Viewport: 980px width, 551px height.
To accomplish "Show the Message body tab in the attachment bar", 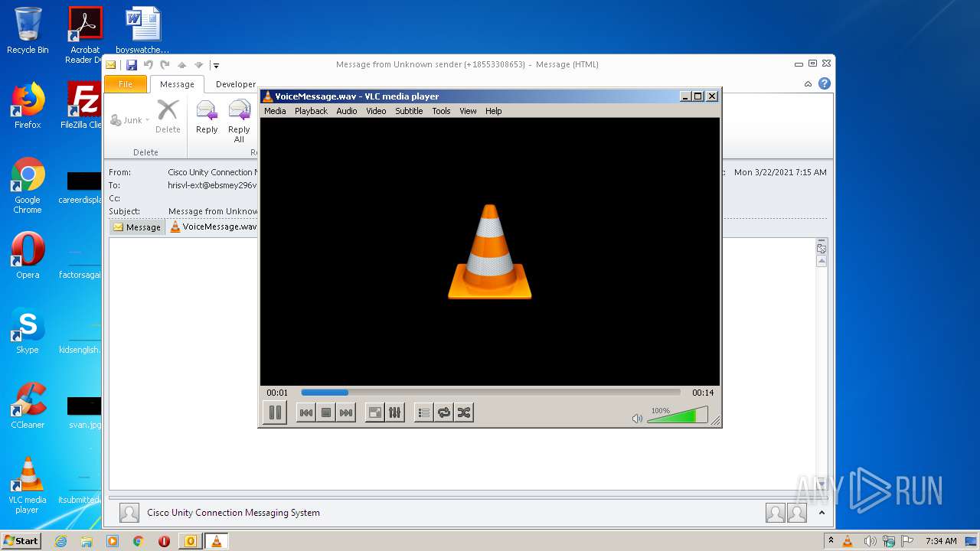I will [x=137, y=227].
